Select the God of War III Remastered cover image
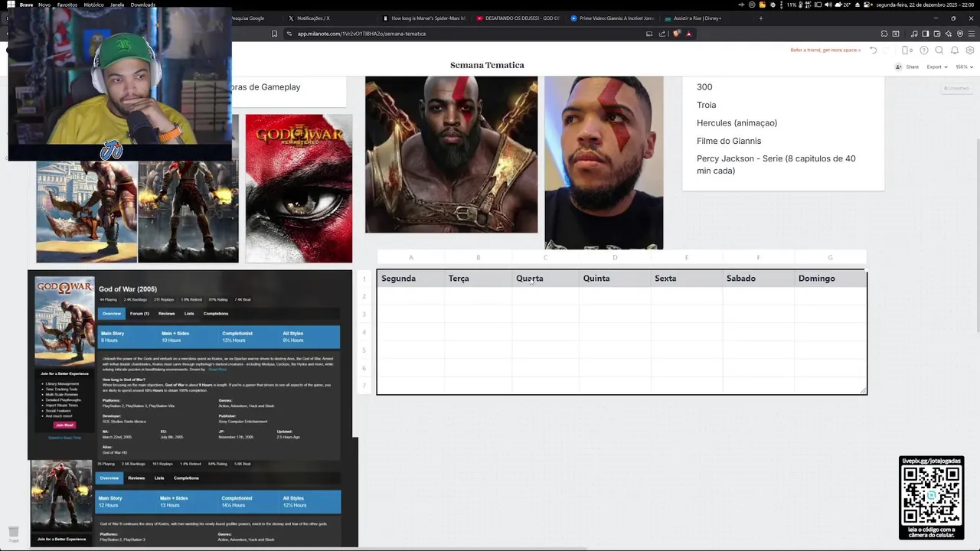 point(299,188)
